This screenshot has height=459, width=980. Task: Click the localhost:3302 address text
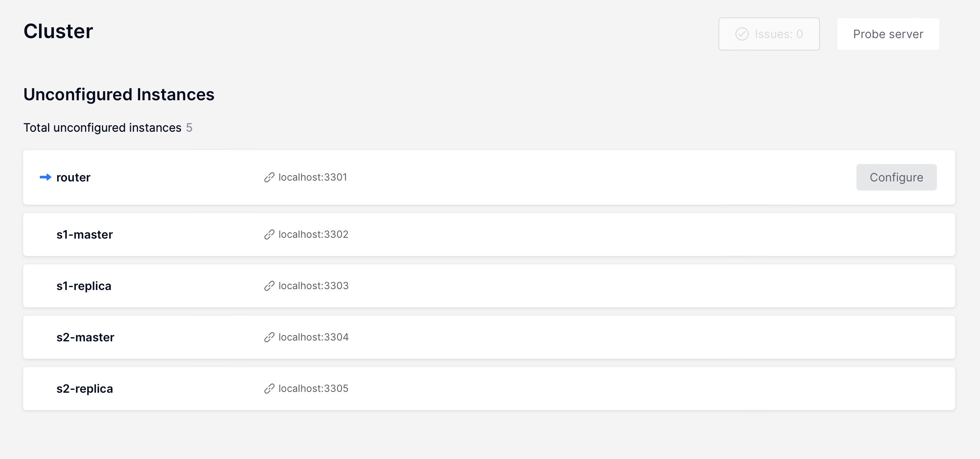(x=313, y=234)
